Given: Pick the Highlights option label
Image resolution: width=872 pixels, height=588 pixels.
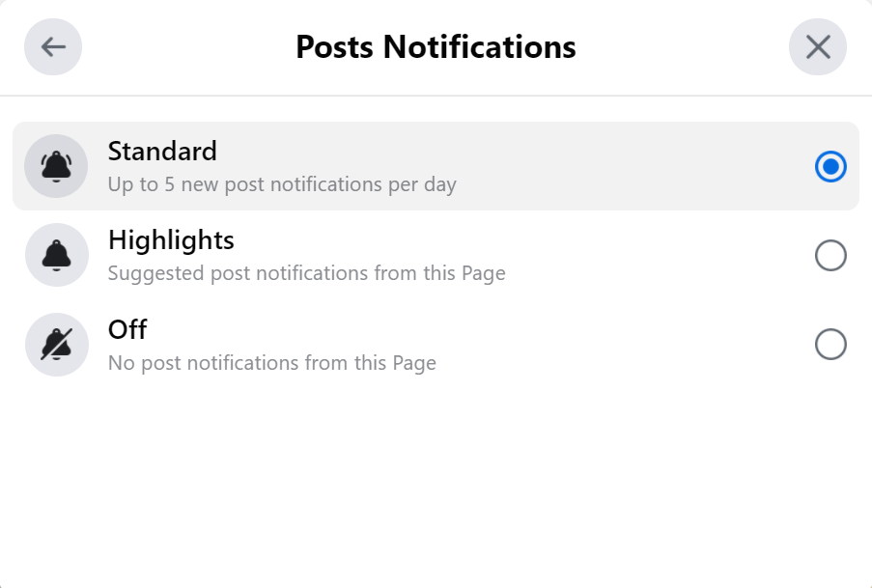Looking at the screenshot, I should click(171, 240).
